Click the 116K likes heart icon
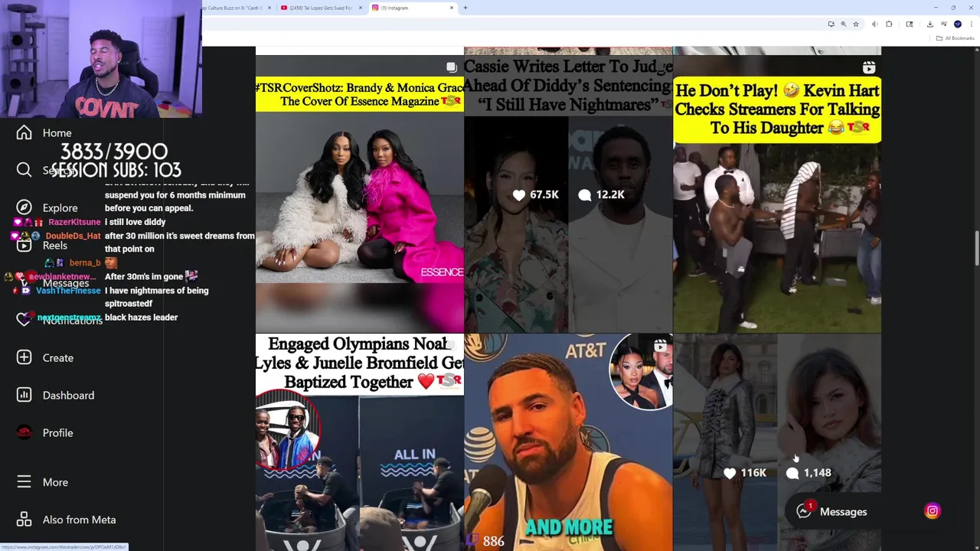Screen dimensions: 980x551 [x=730, y=474]
